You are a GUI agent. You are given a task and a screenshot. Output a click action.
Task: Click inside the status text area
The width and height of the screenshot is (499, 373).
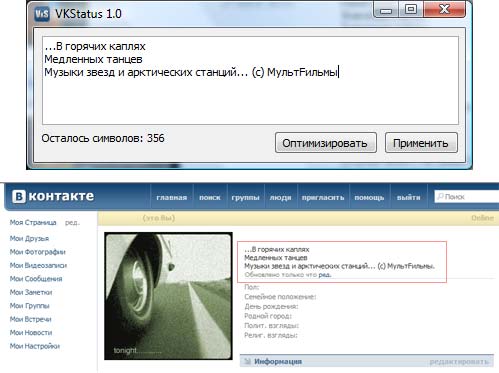pyautogui.click(x=250, y=81)
